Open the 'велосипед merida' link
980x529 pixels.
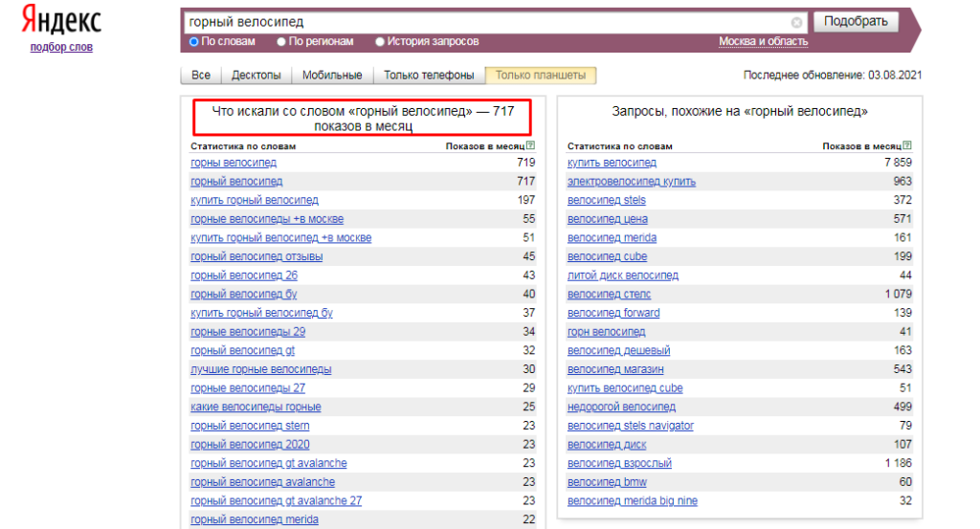pyautogui.click(x=612, y=237)
